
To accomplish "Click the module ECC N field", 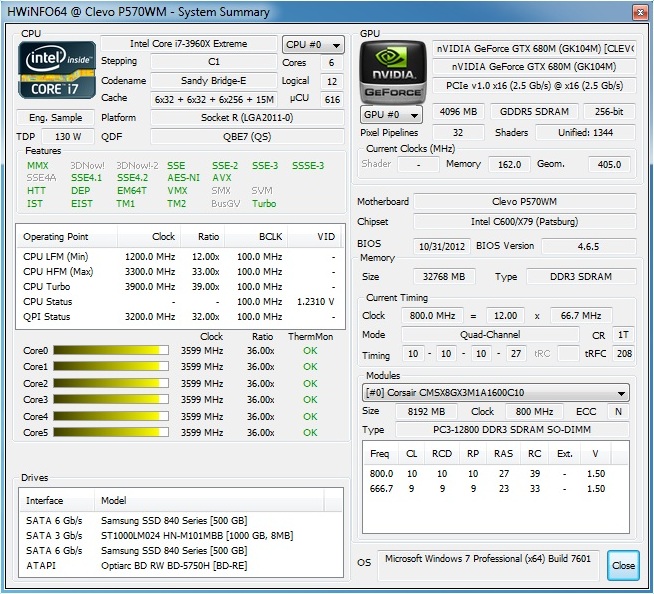I will 618,412.
